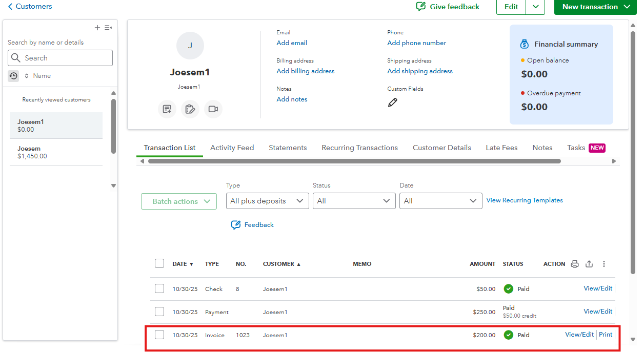
Task: Click View Recurring Templates link
Action: coord(525,200)
